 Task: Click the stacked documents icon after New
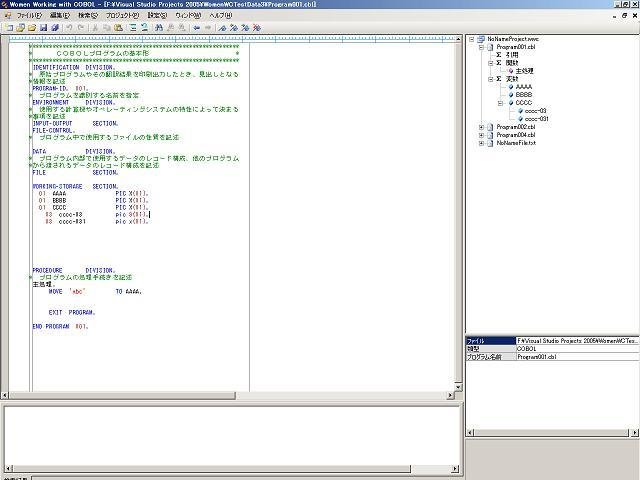tap(20, 28)
